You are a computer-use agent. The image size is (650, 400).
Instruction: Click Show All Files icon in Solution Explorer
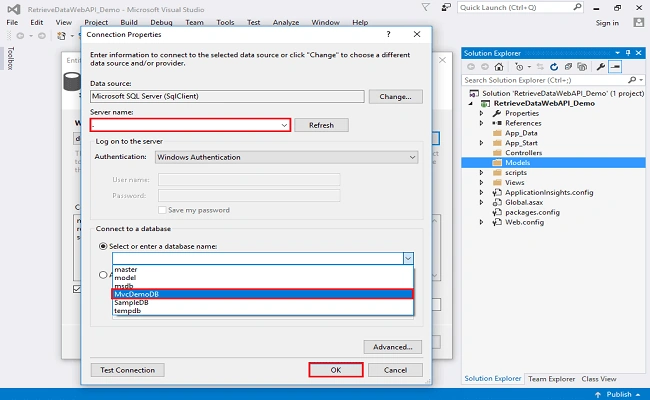pyautogui.click(x=582, y=67)
